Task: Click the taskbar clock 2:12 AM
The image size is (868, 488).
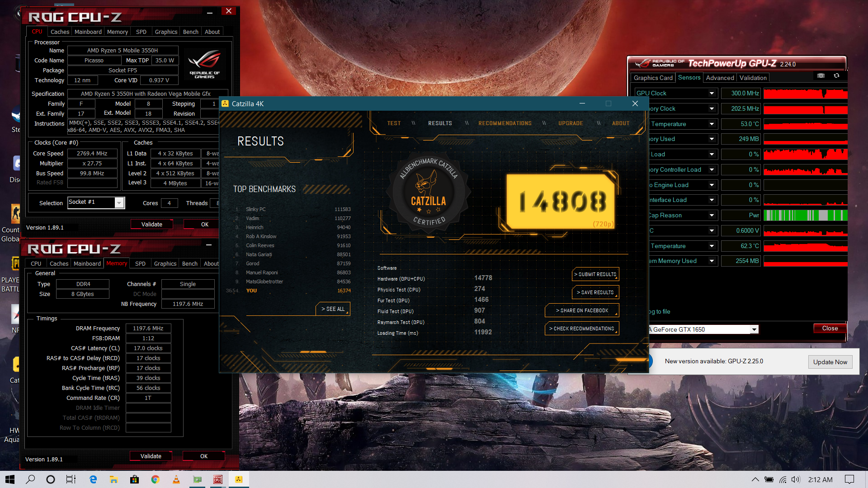Action: click(x=820, y=479)
